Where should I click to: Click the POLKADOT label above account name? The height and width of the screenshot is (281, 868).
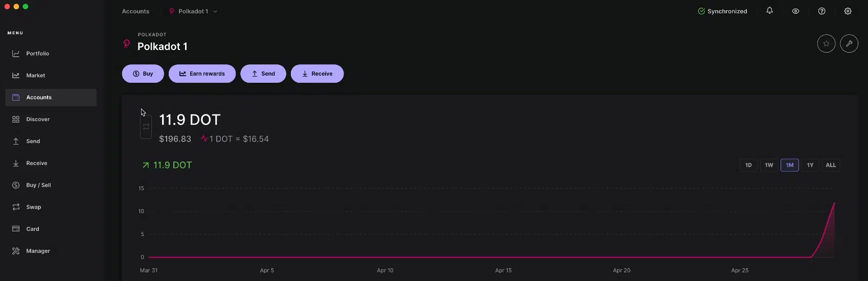click(x=152, y=35)
